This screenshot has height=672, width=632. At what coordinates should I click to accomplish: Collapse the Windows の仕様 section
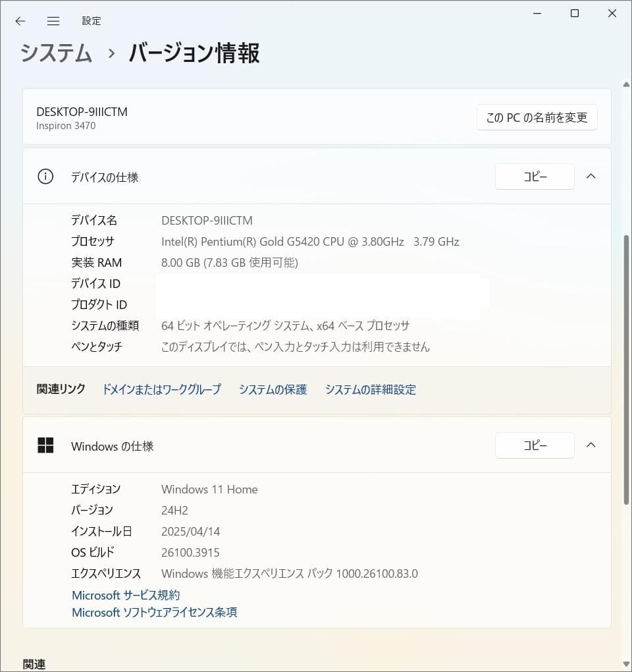[591, 445]
